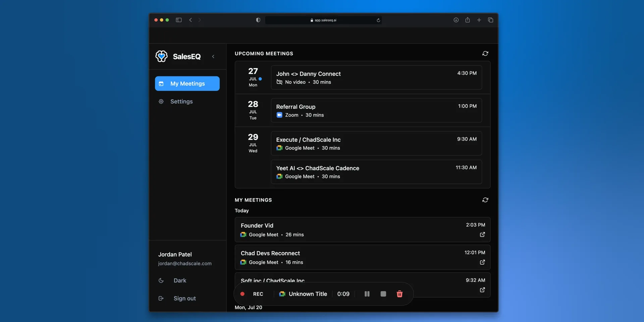
Task: Click the blue today dot beside JUL 27
Action: click(x=260, y=79)
